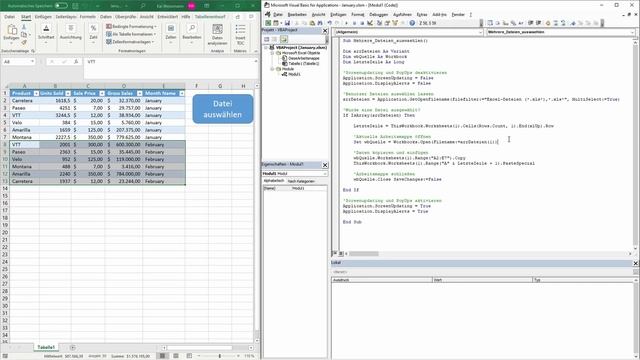Select Modul1 in the project tree
The image size is (640, 360).
coord(294,74)
